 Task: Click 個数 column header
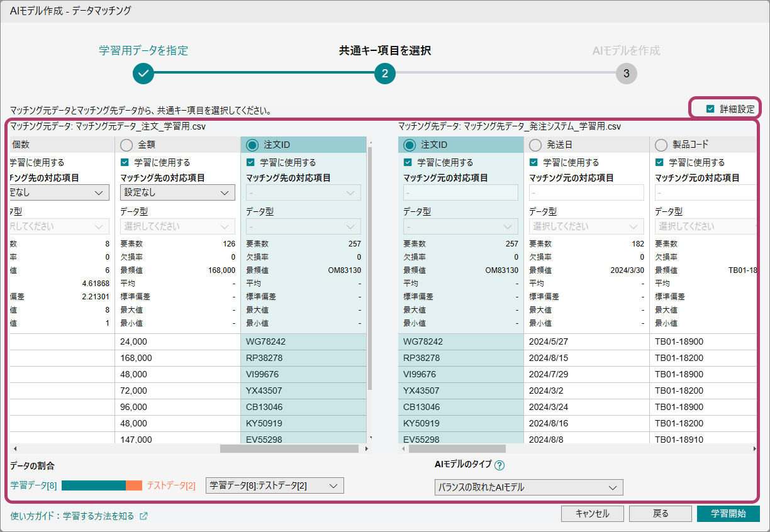62,145
